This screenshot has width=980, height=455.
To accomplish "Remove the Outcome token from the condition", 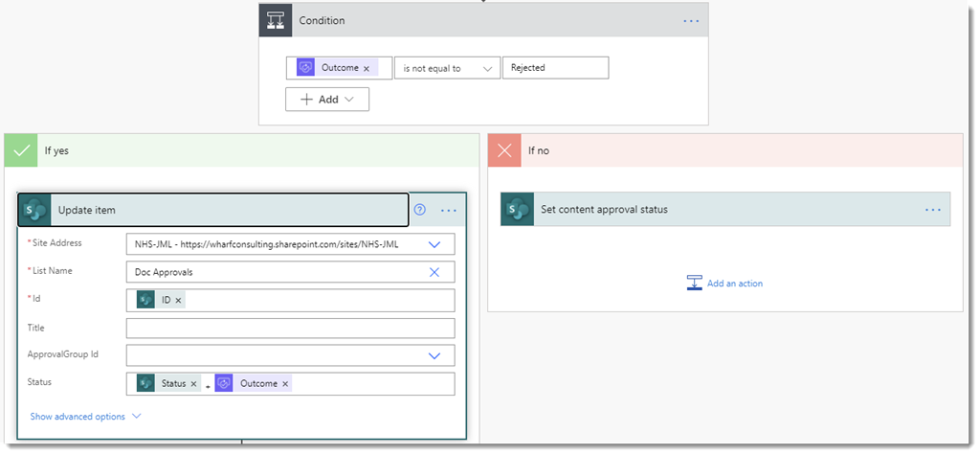I will (367, 69).
